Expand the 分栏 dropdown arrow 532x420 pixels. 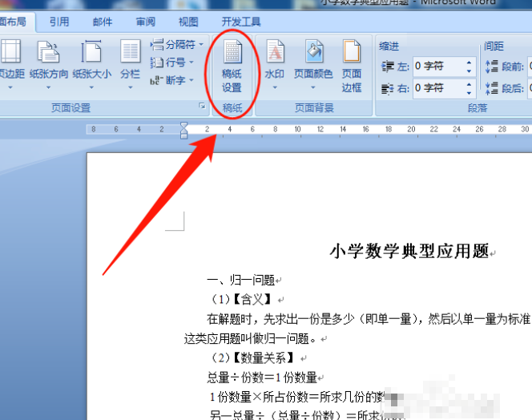[x=131, y=87]
